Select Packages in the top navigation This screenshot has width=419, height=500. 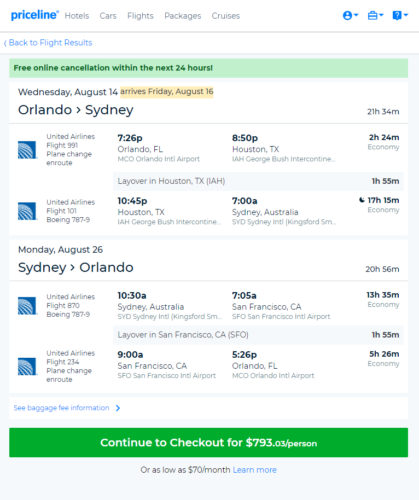[183, 16]
